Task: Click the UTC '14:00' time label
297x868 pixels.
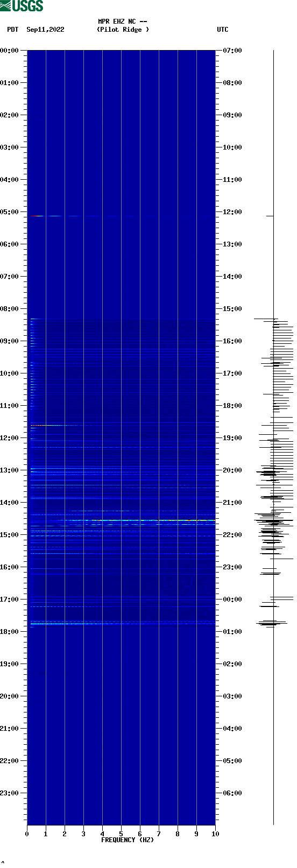Action: click(x=232, y=277)
